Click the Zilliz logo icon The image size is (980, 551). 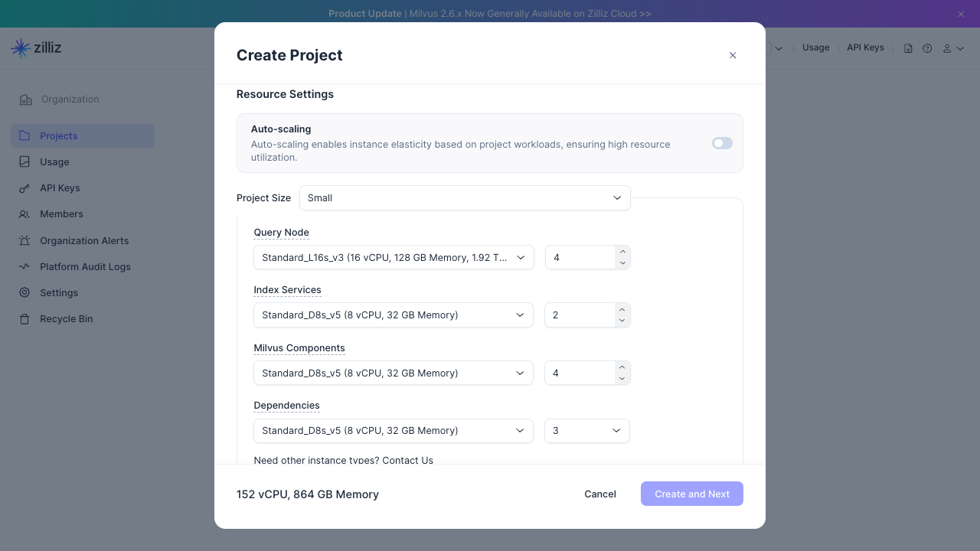pyautogui.click(x=21, y=48)
